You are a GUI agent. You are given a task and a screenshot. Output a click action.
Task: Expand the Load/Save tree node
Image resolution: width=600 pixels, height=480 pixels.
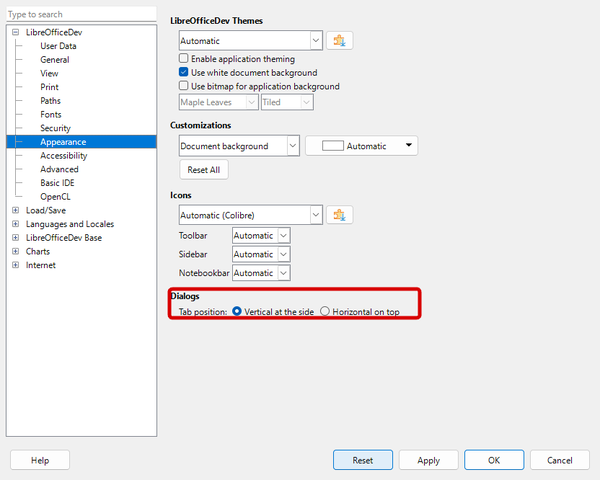tap(15, 211)
